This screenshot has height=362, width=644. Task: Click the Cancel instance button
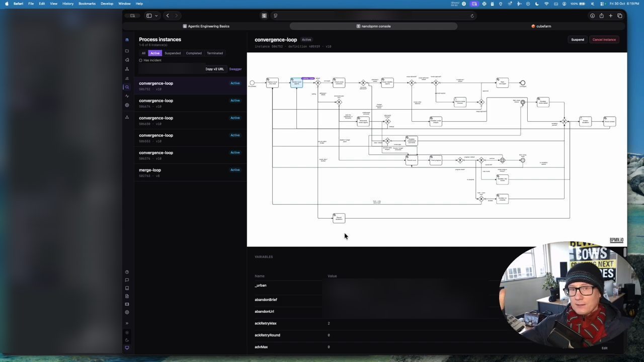604,40
